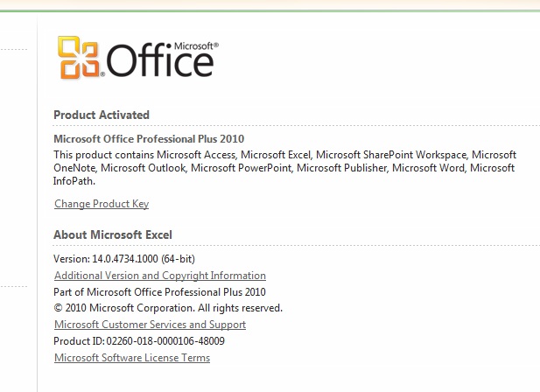
Task: Click the copyright 2010 Microsoft Corporation line
Action: point(168,308)
